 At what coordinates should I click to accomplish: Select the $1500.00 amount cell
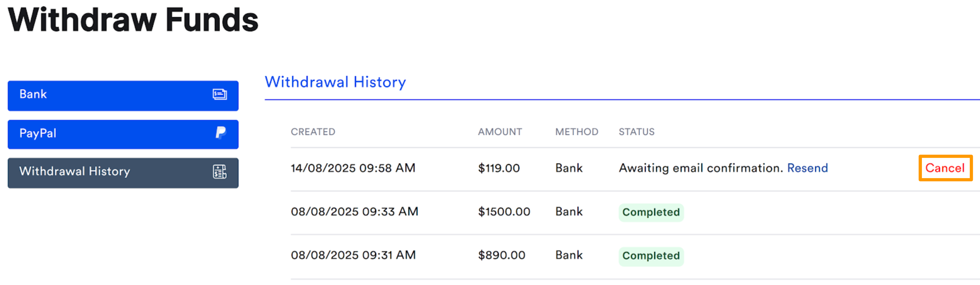tap(504, 211)
